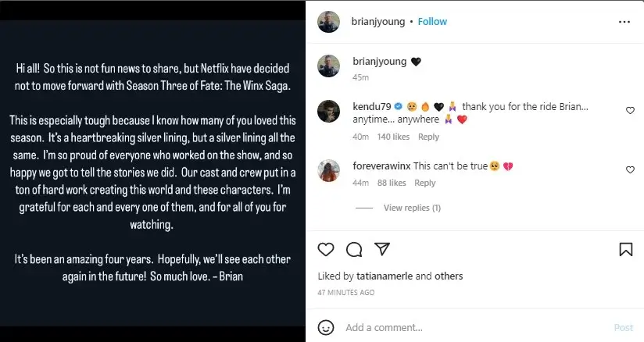Image resolution: width=644 pixels, height=342 pixels.
Task: Expand View replies (1) under foreverawinx
Action: (x=412, y=208)
